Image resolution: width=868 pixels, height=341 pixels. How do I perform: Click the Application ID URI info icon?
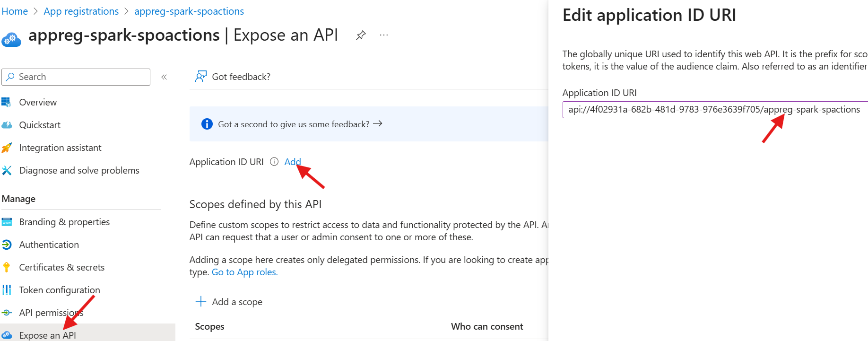(x=274, y=162)
